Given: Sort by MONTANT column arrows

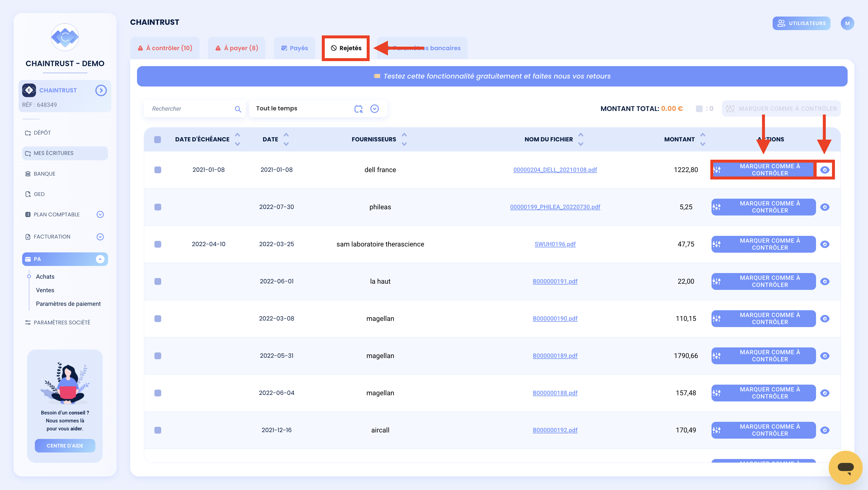Looking at the screenshot, I should [703, 139].
